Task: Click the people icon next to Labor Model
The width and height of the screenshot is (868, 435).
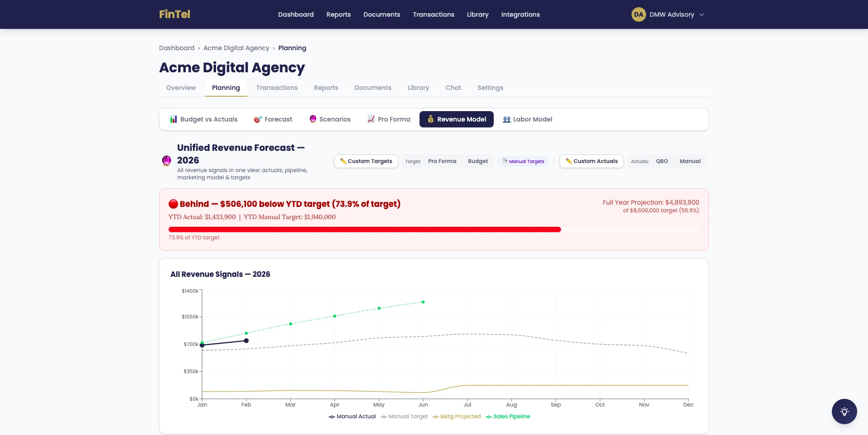Action: click(506, 119)
